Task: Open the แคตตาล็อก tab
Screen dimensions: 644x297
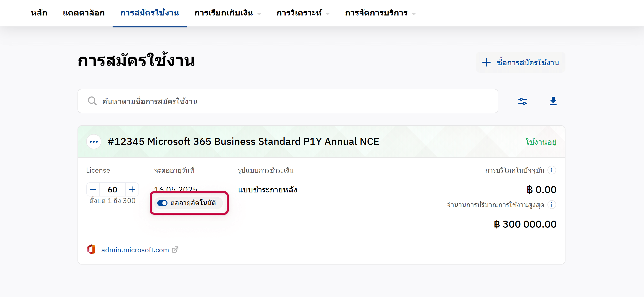Action: pyautogui.click(x=84, y=13)
